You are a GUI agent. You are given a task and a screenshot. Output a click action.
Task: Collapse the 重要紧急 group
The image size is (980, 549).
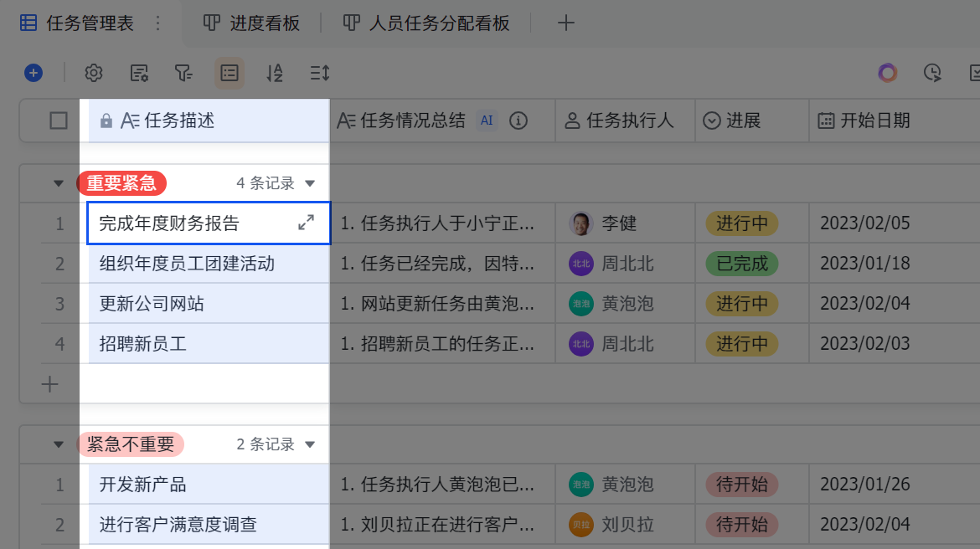pos(59,183)
